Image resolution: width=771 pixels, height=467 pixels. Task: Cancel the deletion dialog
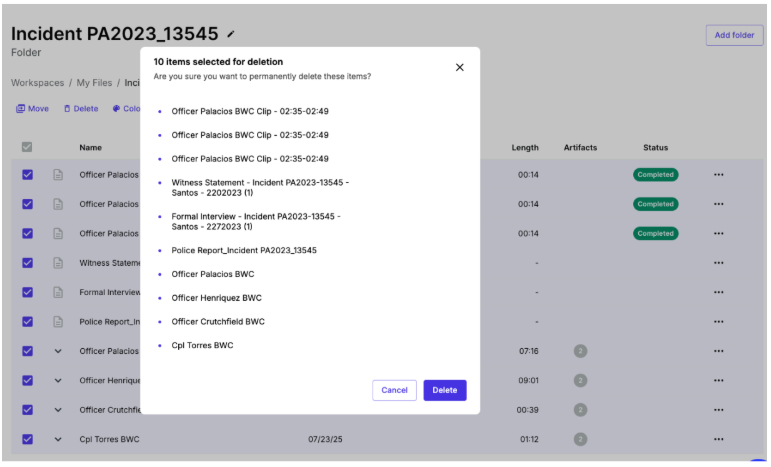pos(394,390)
